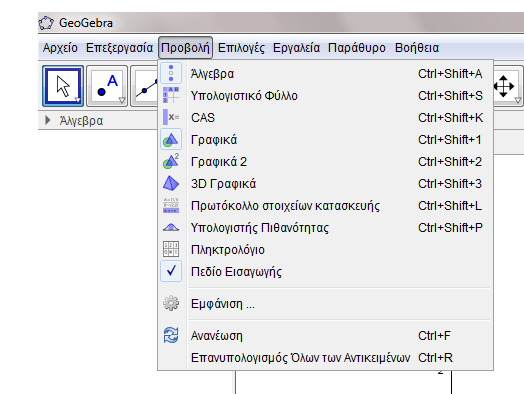This screenshot has height=394, width=524.
Task: Open the Move tool dropdown arrow
Action: [x=78, y=100]
